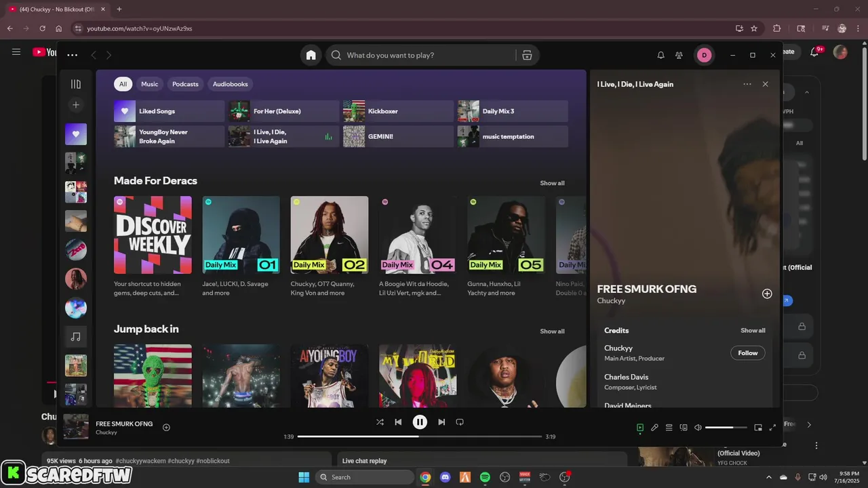Image resolution: width=868 pixels, height=488 pixels.
Task: Open the music note playlist in sidebar
Action: point(76,337)
